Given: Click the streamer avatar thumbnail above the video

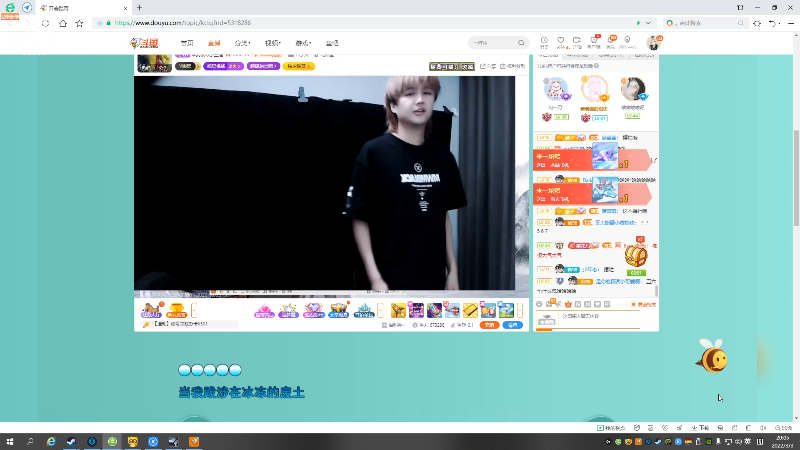Looking at the screenshot, I should 154,63.
